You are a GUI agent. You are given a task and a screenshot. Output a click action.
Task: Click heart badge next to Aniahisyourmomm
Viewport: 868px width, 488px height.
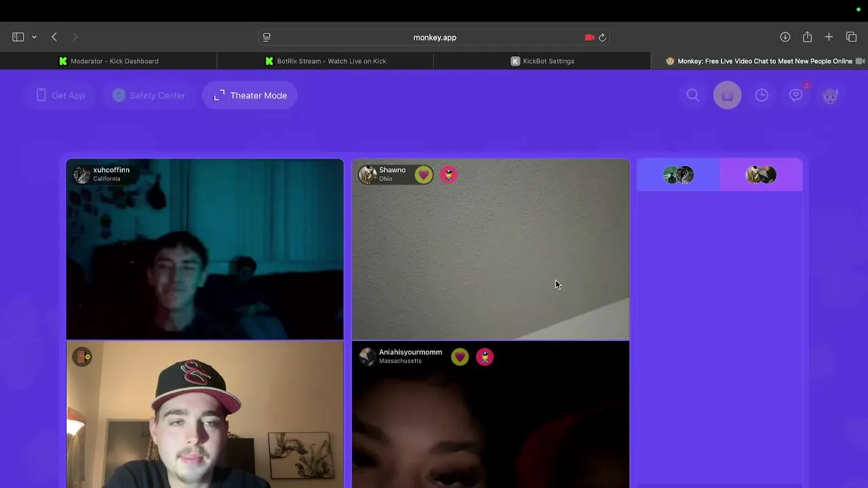pos(460,357)
